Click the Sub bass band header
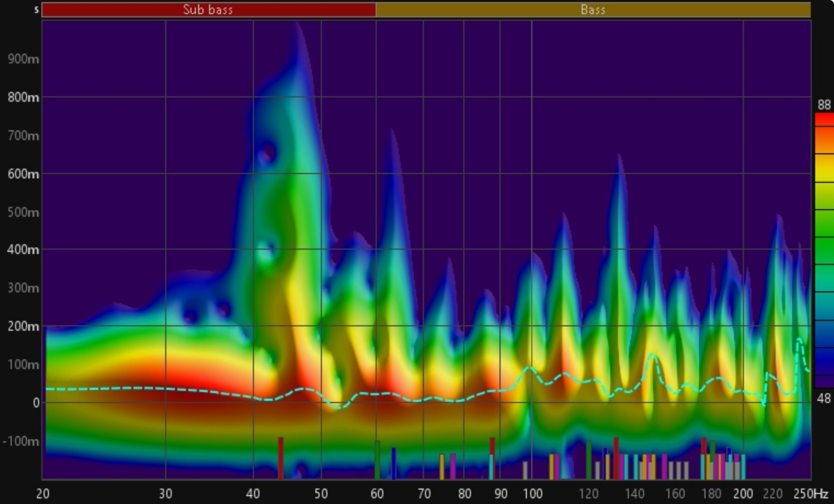The width and height of the screenshot is (834, 504). point(208,9)
